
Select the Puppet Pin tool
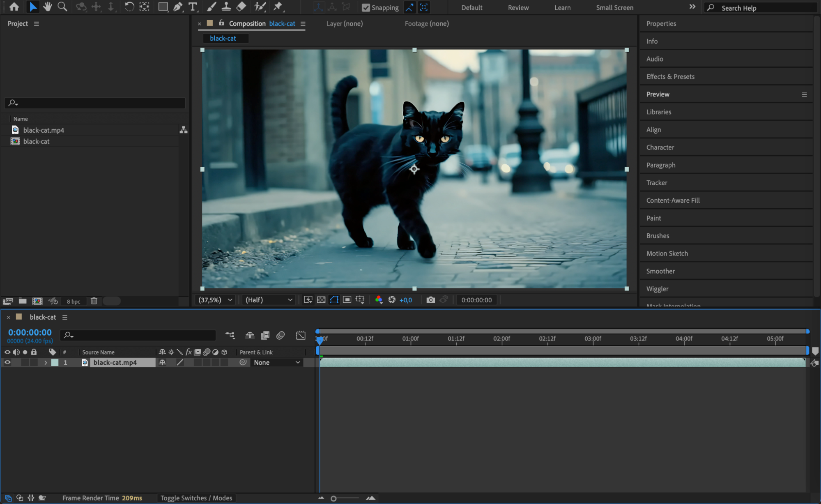pyautogui.click(x=278, y=7)
